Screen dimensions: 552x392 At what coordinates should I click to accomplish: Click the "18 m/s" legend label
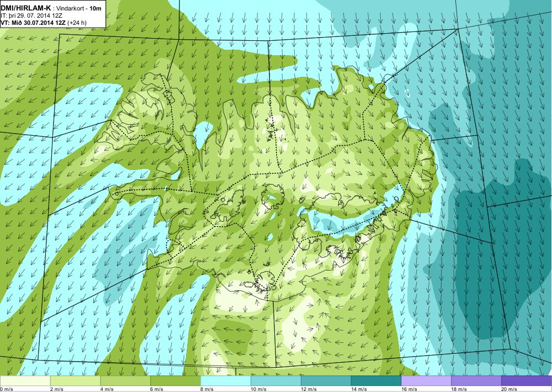pyautogui.click(x=459, y=389)
